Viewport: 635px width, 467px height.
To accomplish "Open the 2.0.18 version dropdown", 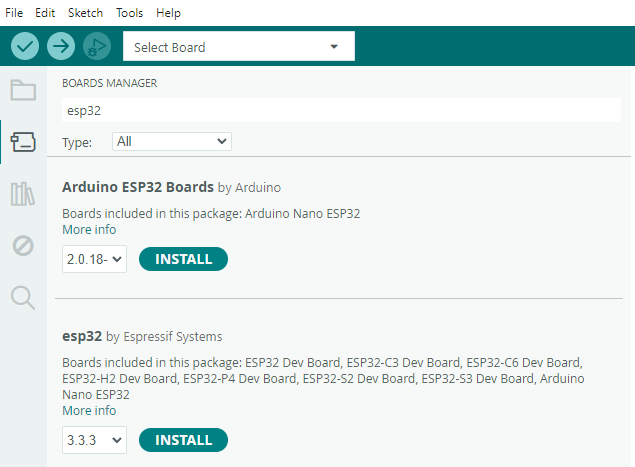I will pyautogui.click(x=94, y=259).
